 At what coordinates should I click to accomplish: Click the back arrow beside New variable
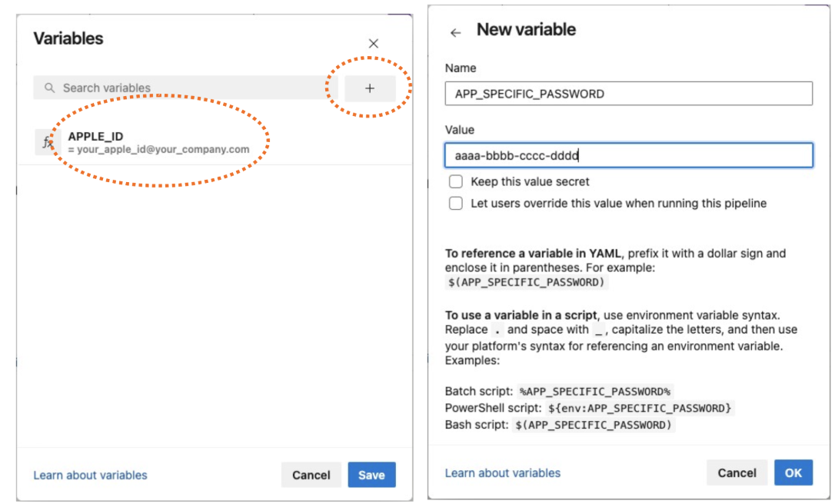click(x=456, y=32)
